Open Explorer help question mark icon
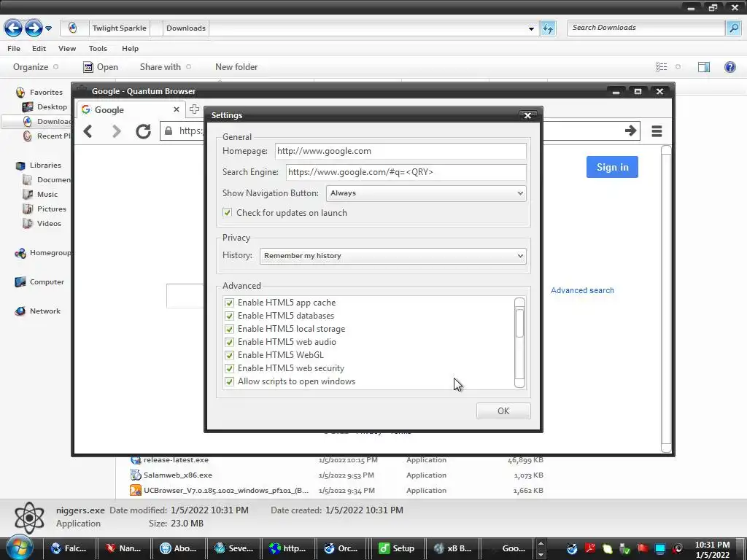747x560 pixels. click(729, 67)
